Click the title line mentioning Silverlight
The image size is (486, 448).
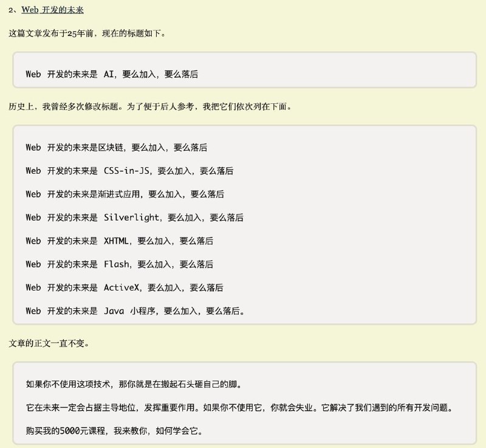pyautogui.click(x=134, y=217)
